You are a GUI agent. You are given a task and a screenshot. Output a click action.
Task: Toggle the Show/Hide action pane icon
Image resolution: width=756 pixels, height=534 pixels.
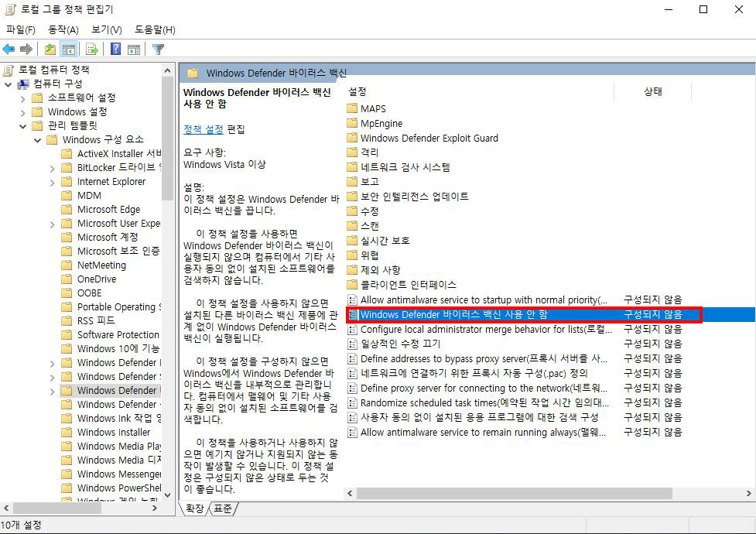pyautogui.click(x=134, y=49)
